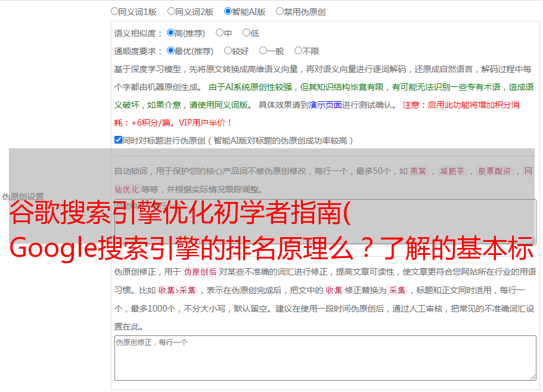The image size is (543, 392).
Task: Select the 智能AI版 radio button
Action: [228, 11]
